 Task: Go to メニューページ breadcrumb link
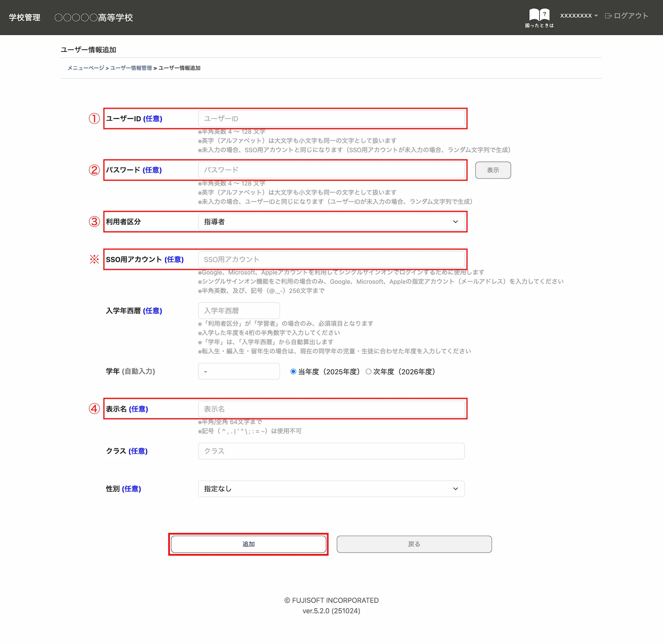(86, 68)
